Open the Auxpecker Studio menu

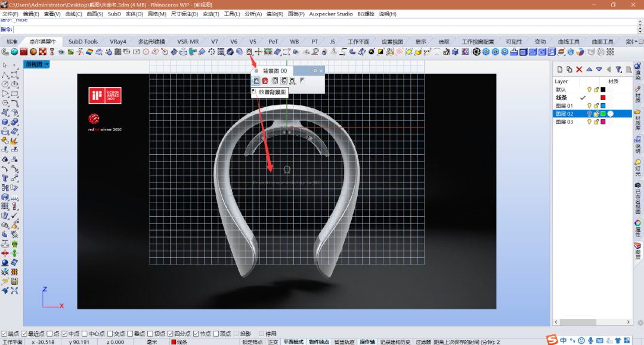331,14
